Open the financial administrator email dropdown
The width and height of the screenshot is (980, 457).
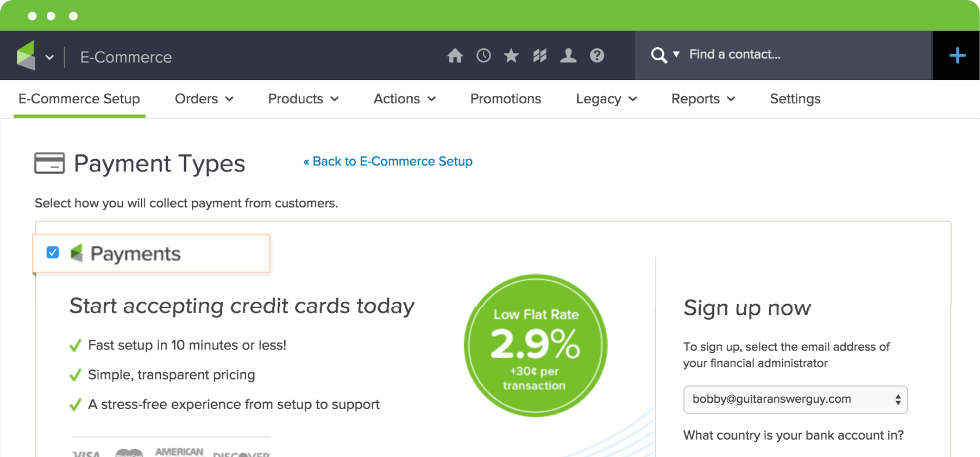pyautogui.click(x=795, y=399)
